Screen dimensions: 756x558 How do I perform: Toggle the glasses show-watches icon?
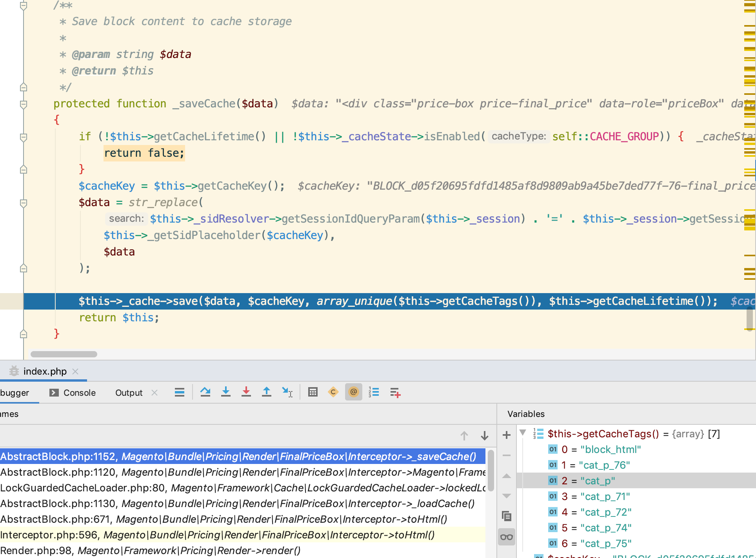507,537
